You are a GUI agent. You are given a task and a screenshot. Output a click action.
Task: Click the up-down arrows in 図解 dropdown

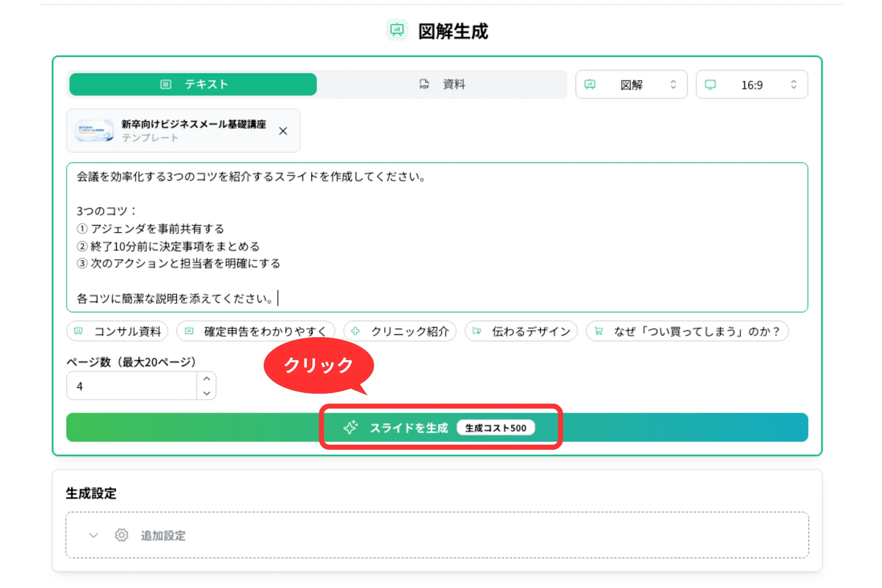coord(673,85)
